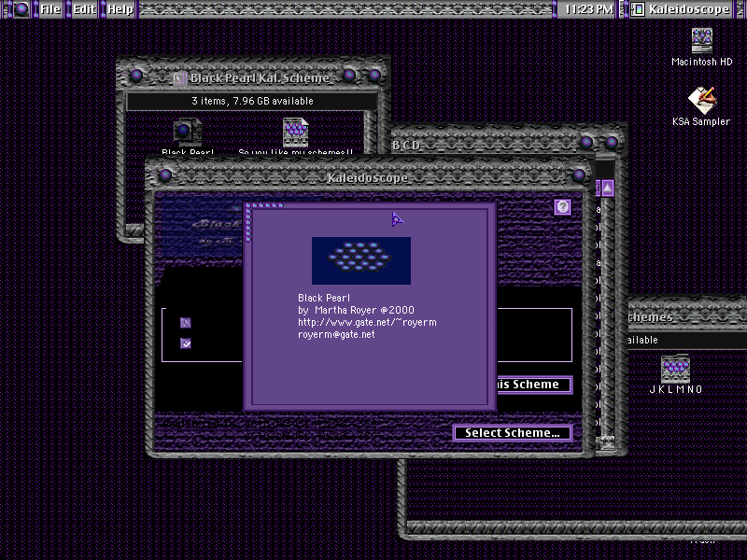Viewport: 747px width, 560px height.
Task: Open the File menu
Action: point(50,9)
